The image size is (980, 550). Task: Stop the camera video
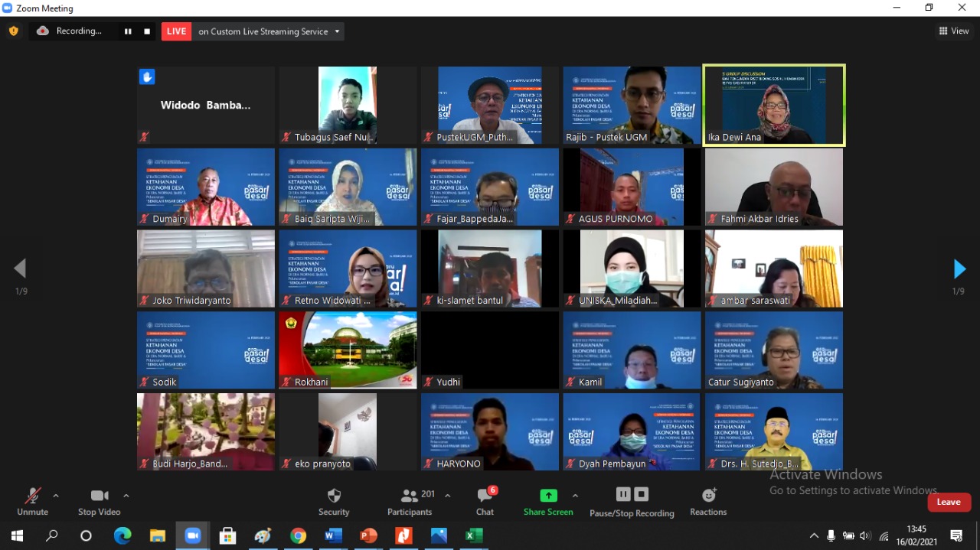click(x=99, y=502)
